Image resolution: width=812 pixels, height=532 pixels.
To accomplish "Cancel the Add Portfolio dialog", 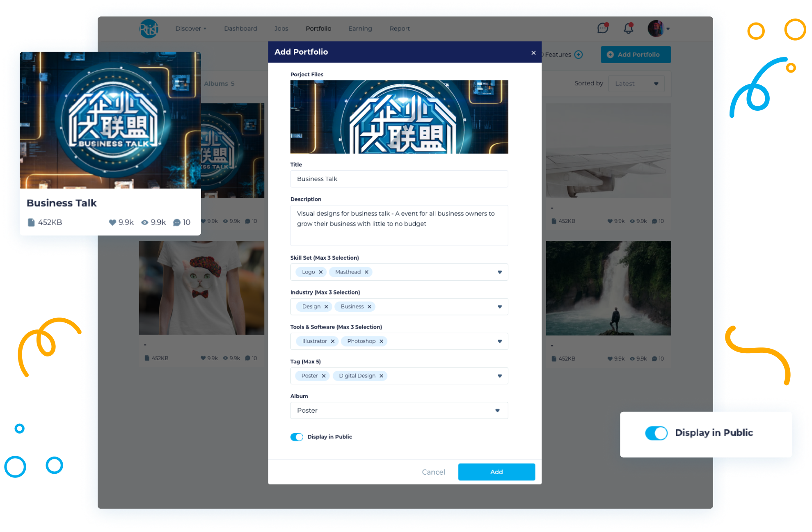I will (x=433, y=472).
